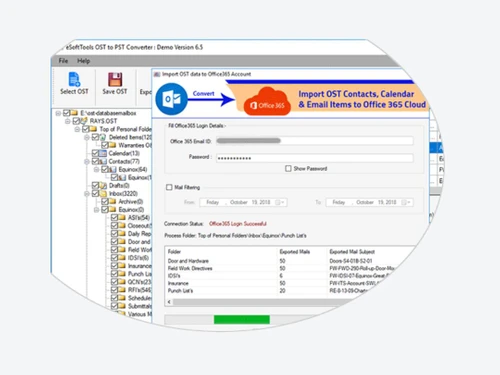Image resolution: width=500 pixels, height=375 pixels.
Task: Uncheck the Calendar(13) folder checkbox
Action: coord(95,153)
